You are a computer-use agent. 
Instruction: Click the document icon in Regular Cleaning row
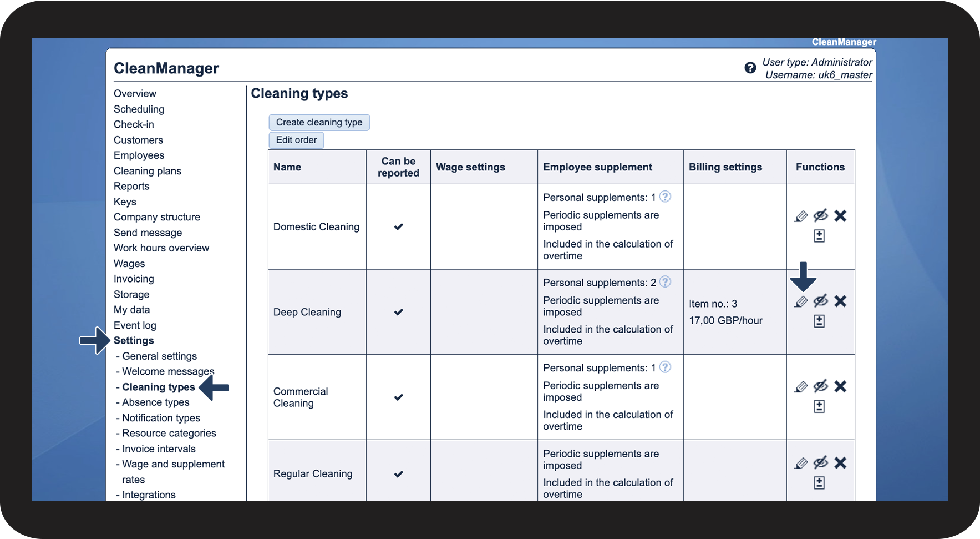click(x=819, y=483)
